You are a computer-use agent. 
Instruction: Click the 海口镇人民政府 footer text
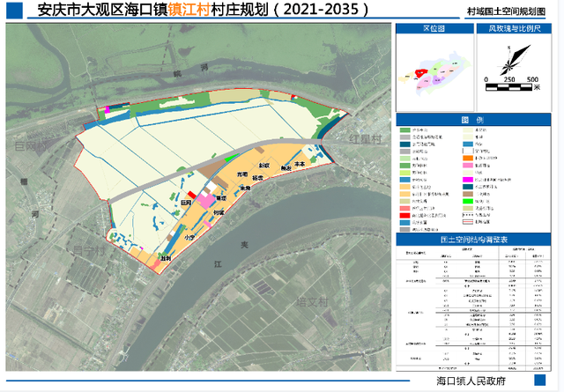(471, 381)
